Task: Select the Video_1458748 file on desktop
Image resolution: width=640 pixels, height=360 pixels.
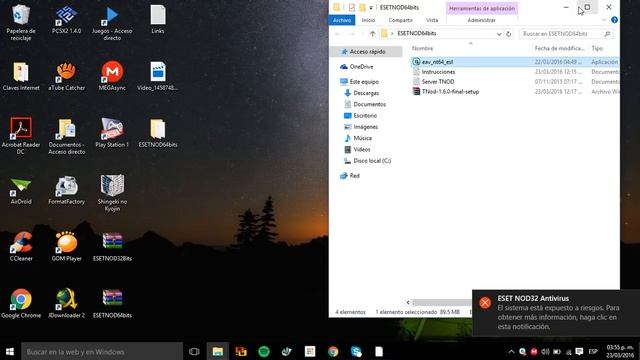Action: 158,76
